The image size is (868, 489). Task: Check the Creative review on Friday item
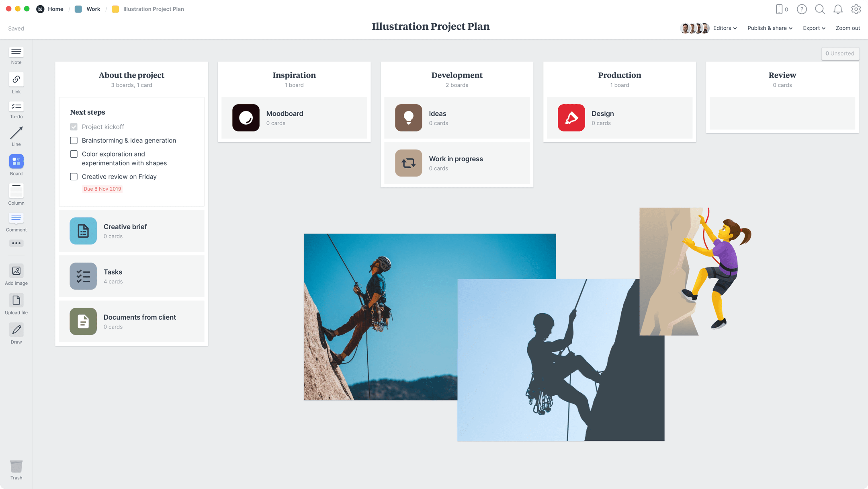click(x=74, y=177)
